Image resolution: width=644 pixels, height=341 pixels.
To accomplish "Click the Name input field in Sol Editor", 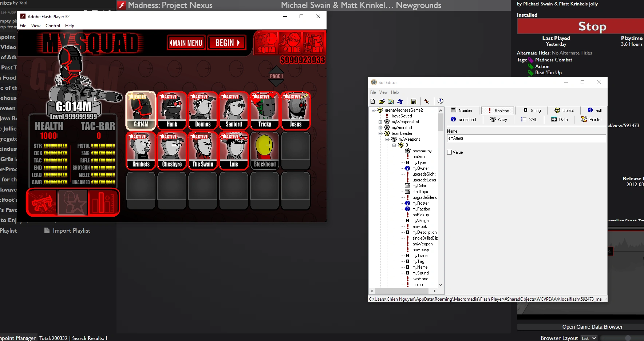I will [526, 138].
